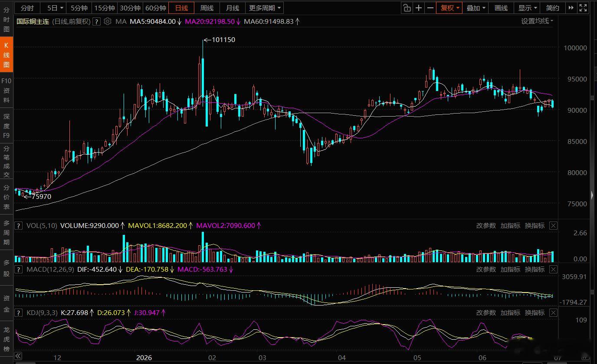Click the MA60:91498.83 value

pos(269,21)
